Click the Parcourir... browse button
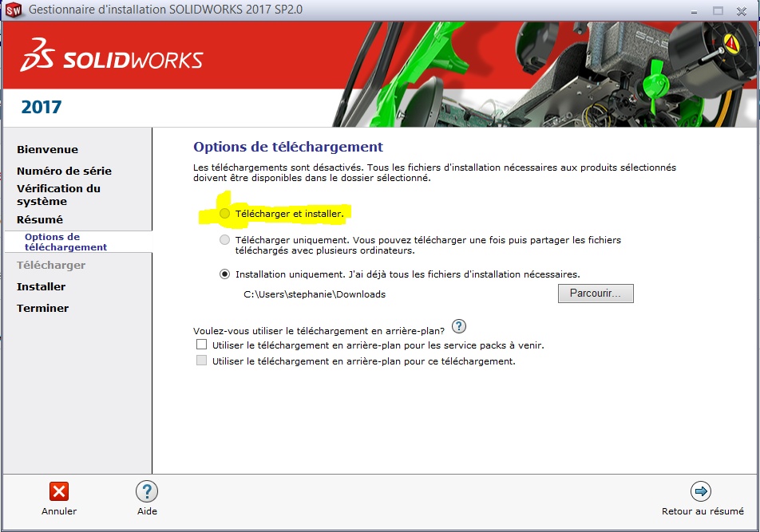This screenshot has height=532, width=760. click(x=596, y=294)
